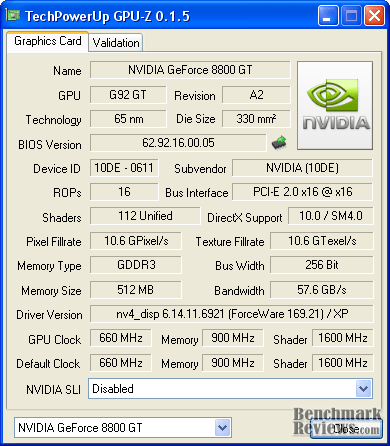The image size is (390, 446).
Task: Click the Technology value 65 nm
Action: (x=128, y=119)
